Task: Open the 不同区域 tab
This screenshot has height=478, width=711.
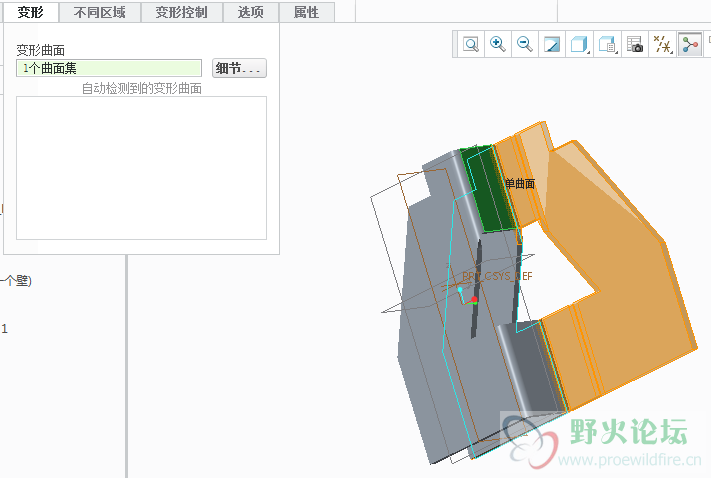Action: click(100, 12)
